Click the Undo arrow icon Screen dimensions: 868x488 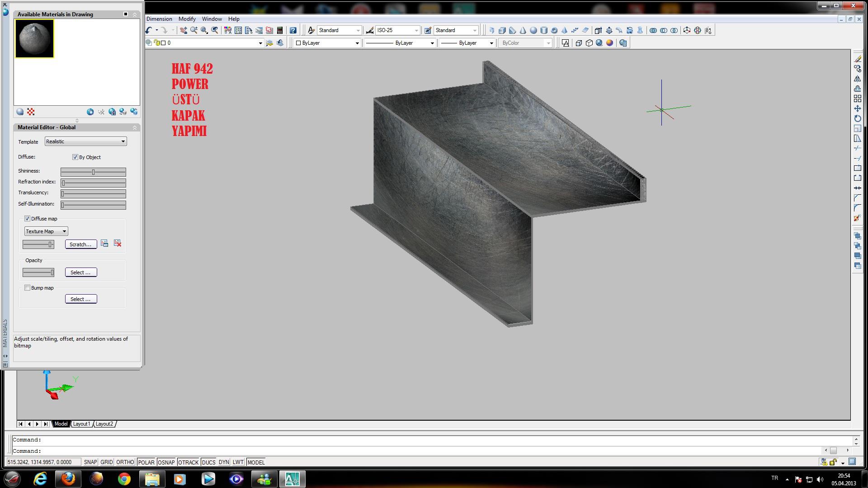tap(149, 30)
